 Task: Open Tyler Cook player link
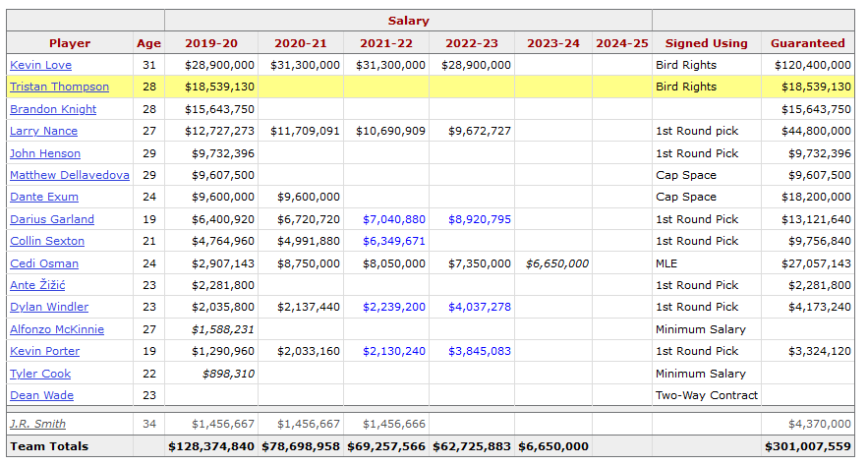pyautogui.click(x=40, y=374)
